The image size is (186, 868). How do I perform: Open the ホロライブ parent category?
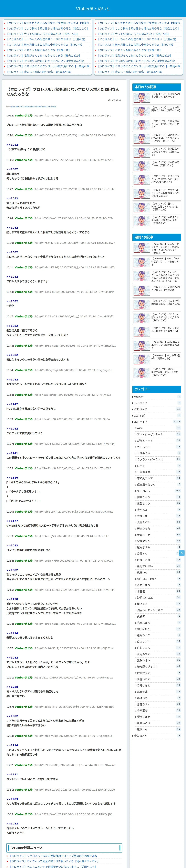[156, 422]
